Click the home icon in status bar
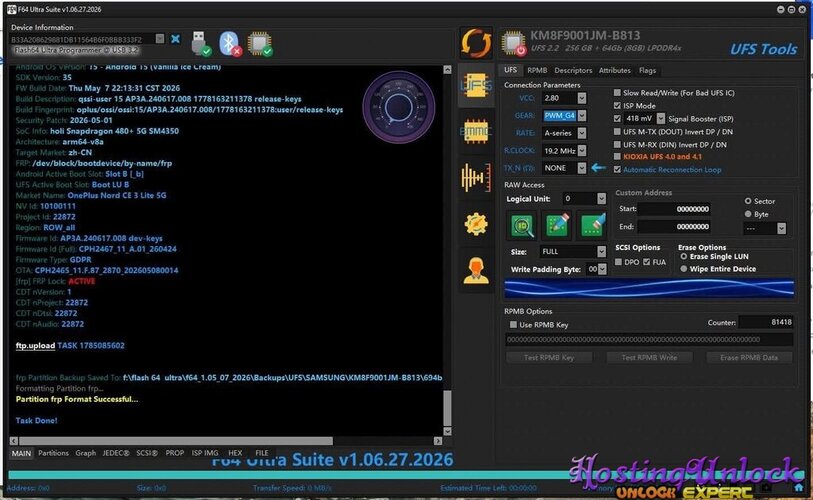Viewport: 813px width, 500px height. coord(798,488)
